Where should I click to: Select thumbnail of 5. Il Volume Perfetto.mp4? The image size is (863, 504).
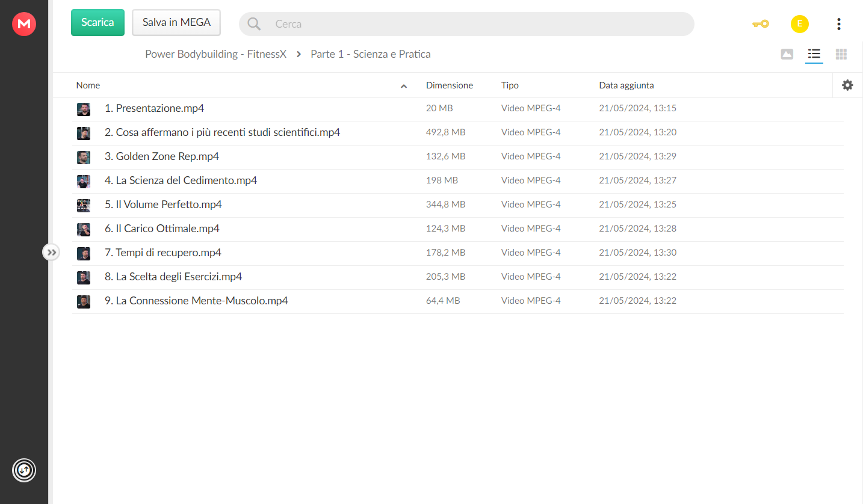click(84, 205)
